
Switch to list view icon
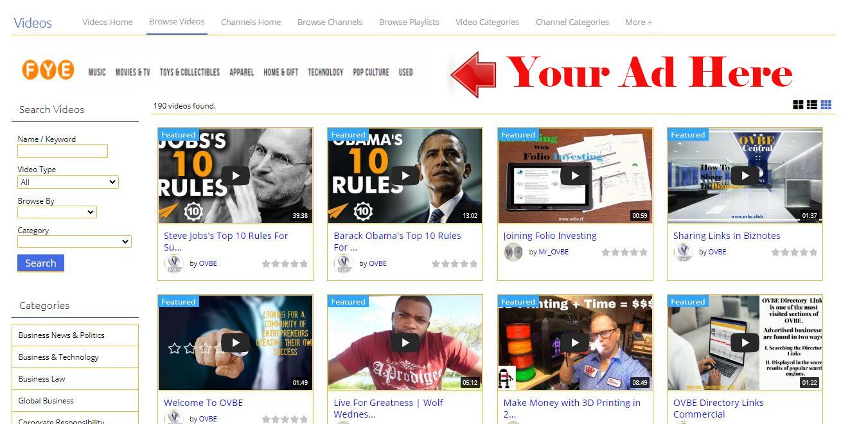[x=812, y=105]
